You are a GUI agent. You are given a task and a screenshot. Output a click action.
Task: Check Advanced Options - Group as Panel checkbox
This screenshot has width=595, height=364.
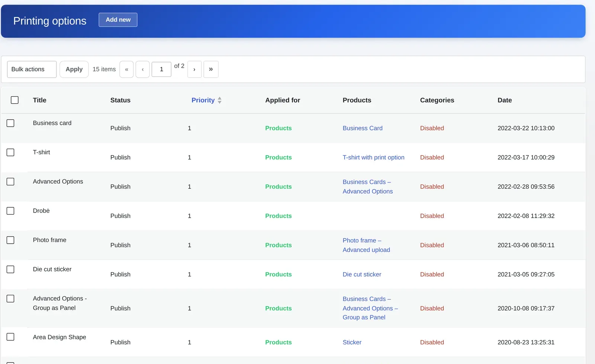coord(10,299)
